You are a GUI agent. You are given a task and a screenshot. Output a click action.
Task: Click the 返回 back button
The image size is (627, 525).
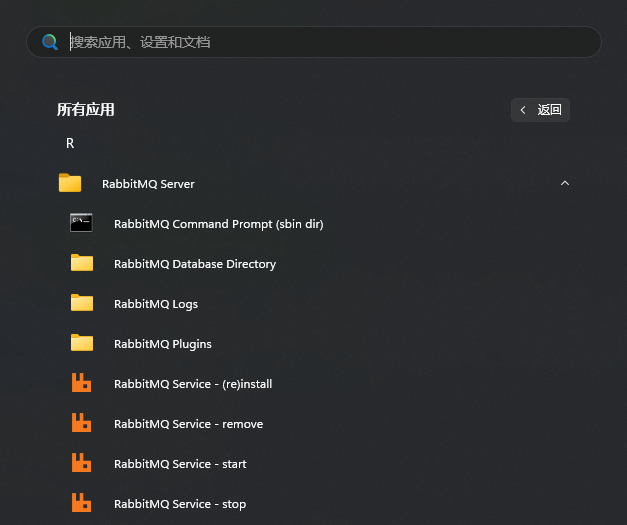coord(540,110)
